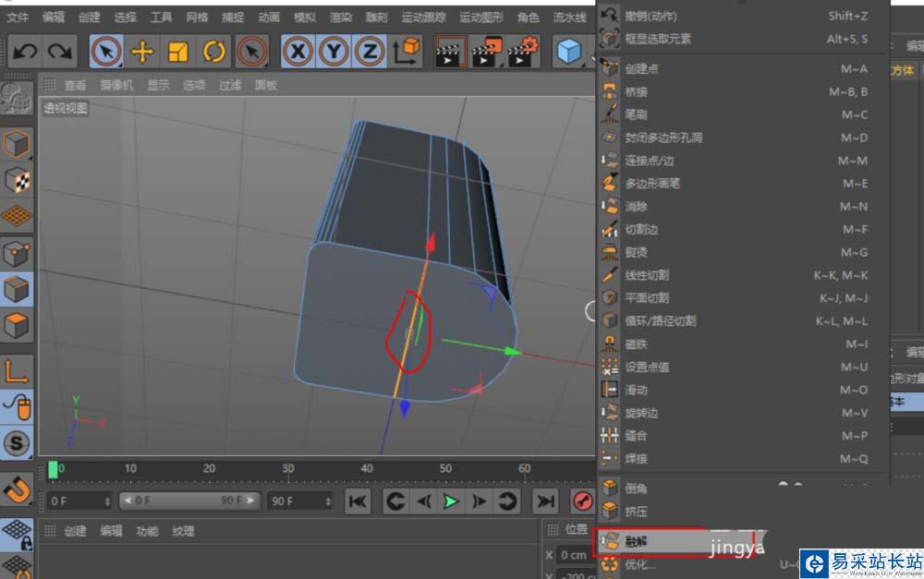Toggle the S viewport solo button
The image size is (924, 579).
point(17,443)
